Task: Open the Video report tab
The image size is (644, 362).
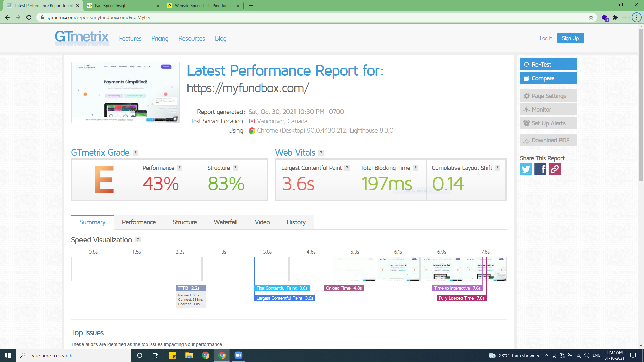Action: click(x=262, y=222)
